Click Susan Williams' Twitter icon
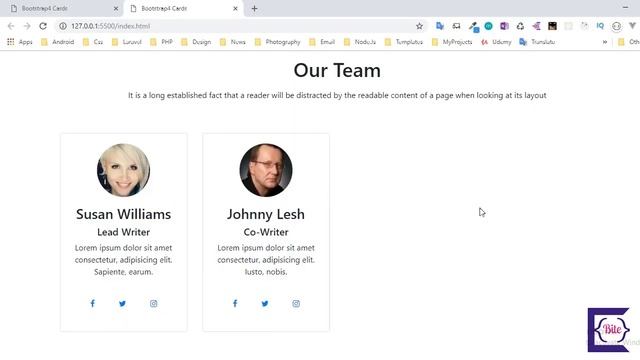Image resolution: width=640 pixels, height=360 pixels. tap(122, 304)
